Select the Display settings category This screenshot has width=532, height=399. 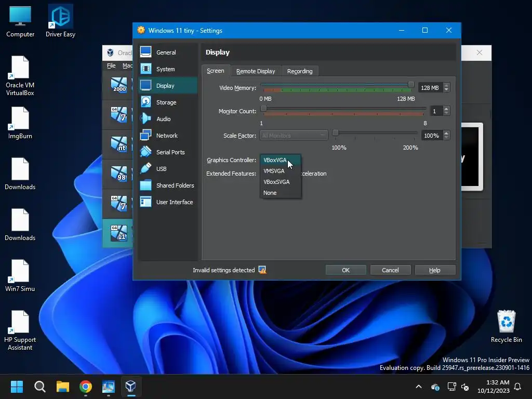[168, 86]
